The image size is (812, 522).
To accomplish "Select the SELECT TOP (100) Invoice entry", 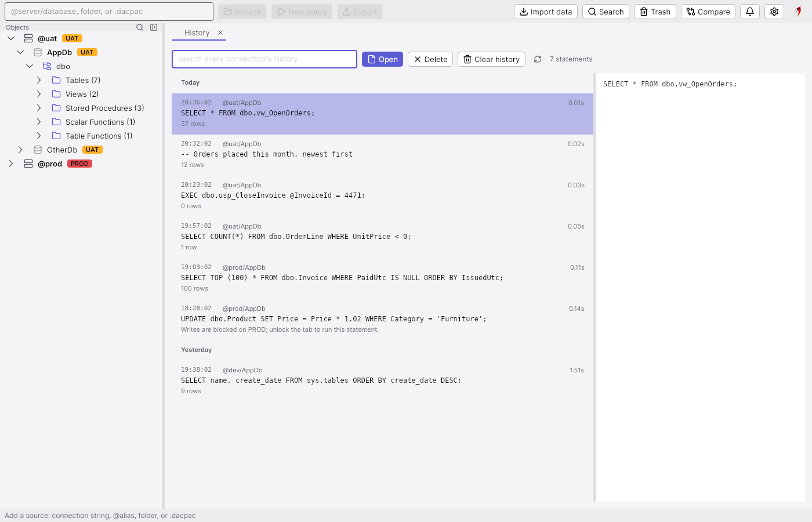I will pyautogui.click(x=382, y=278).
